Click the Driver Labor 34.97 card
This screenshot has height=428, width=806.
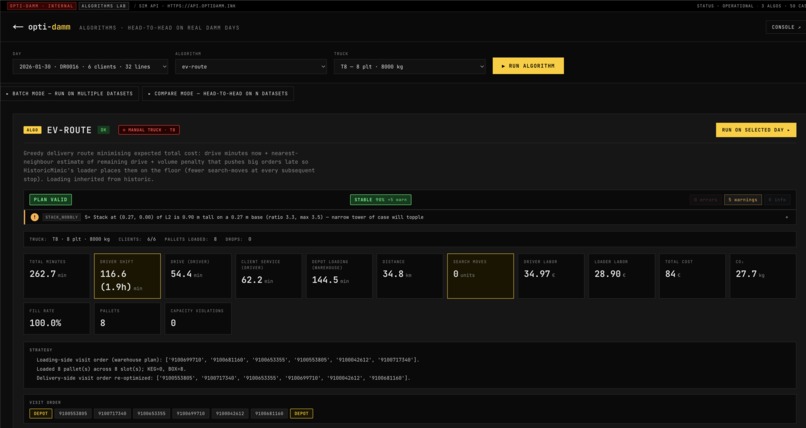click(551, 275)
